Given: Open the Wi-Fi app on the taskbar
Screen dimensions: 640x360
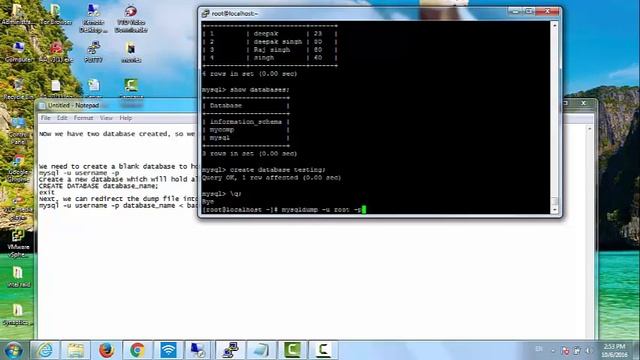Looking at the screenshot, I should [168, 350].
